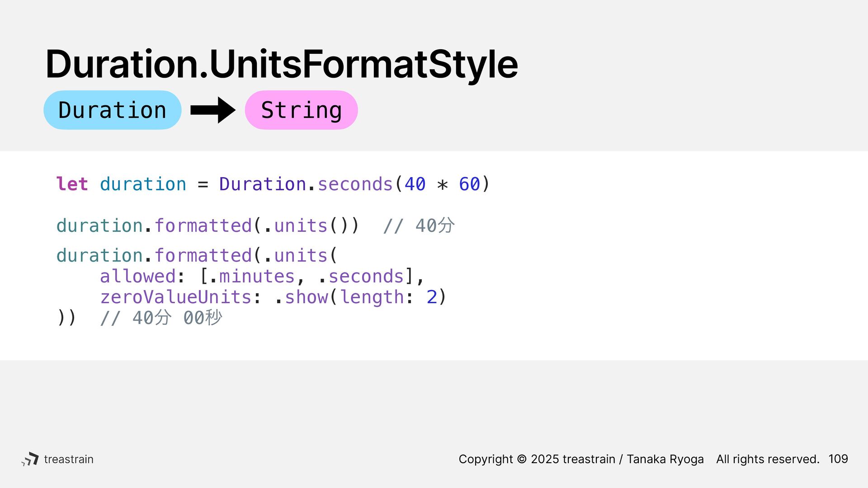Click the 'allowed' parameter label
Image resolution: width=868 pixels, height=488 pixels.
click(137, 276)
